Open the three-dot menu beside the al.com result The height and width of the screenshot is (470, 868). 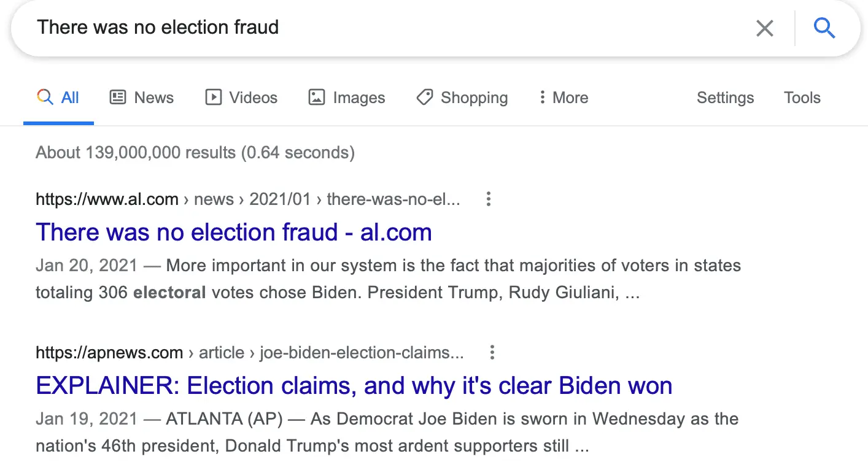tap(489, 199)
